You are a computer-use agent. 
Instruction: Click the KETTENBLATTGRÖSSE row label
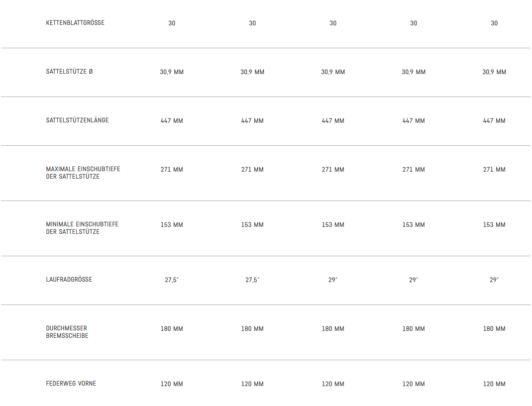pos(75,23)
